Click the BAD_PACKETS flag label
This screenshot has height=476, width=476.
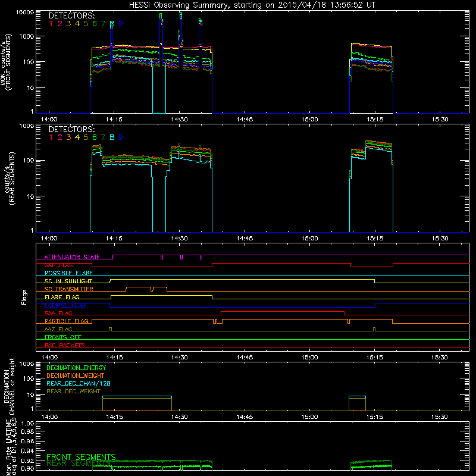point(65,345)
